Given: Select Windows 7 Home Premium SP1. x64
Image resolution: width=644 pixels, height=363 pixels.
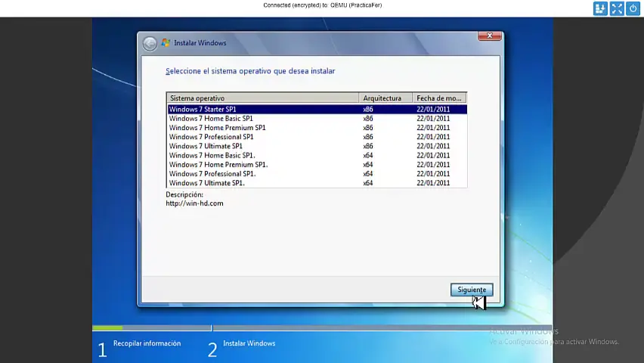Looking at the screenshot, I should tap(317, 165).
